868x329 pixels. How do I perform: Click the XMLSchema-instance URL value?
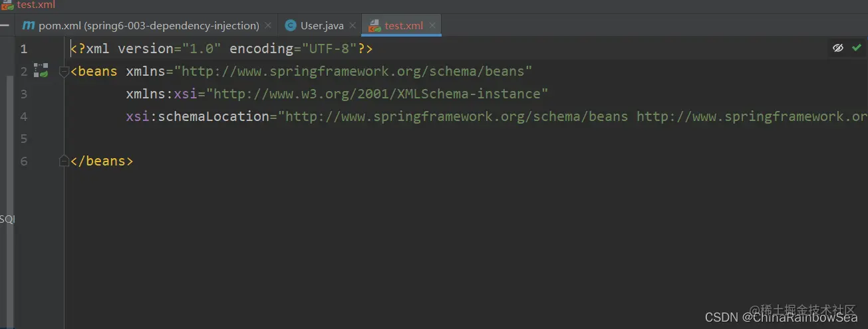click(377, 94)
